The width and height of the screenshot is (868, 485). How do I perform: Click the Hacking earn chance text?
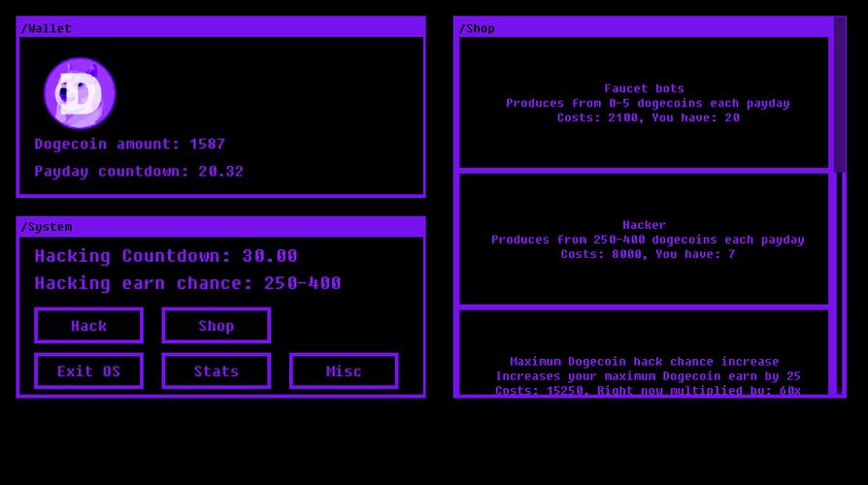187,283
